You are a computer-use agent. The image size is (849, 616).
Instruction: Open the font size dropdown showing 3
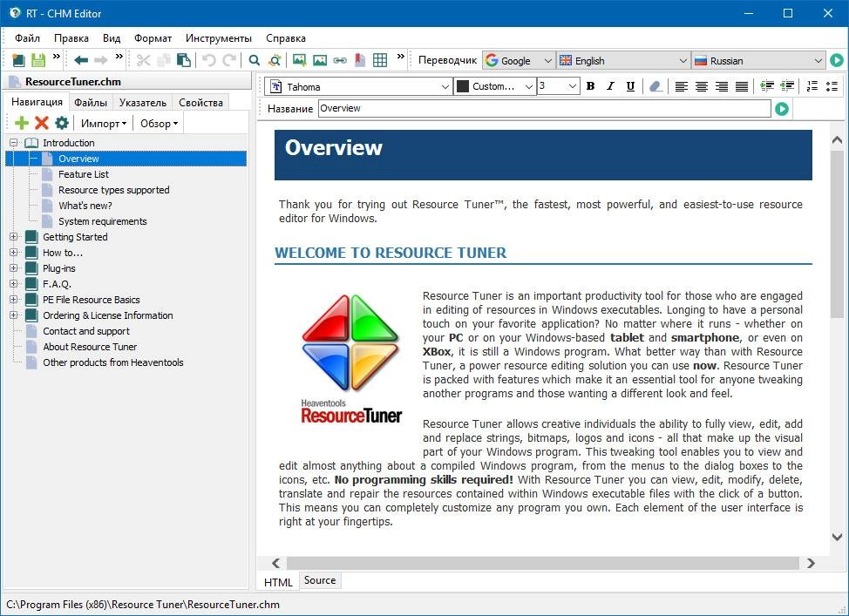(x=558, y=86)
